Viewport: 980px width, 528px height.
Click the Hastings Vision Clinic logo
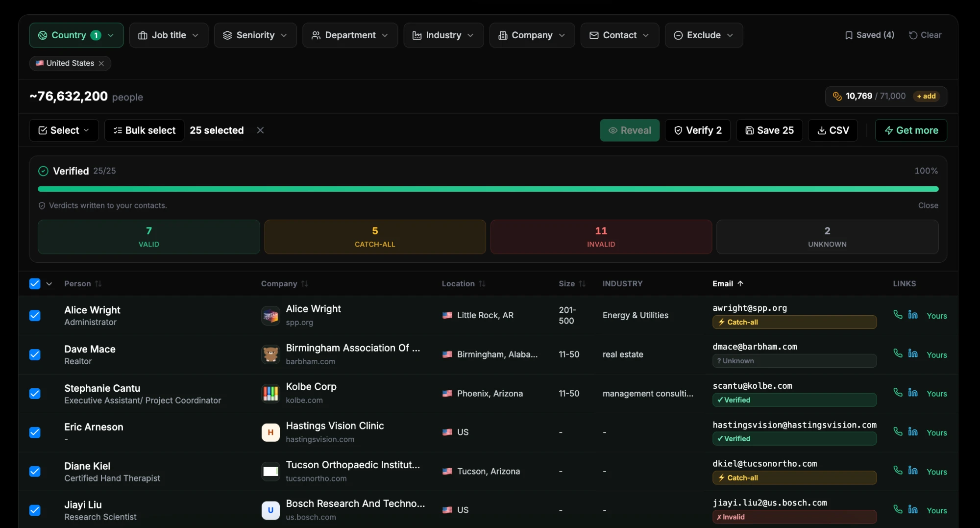[270, 432]
